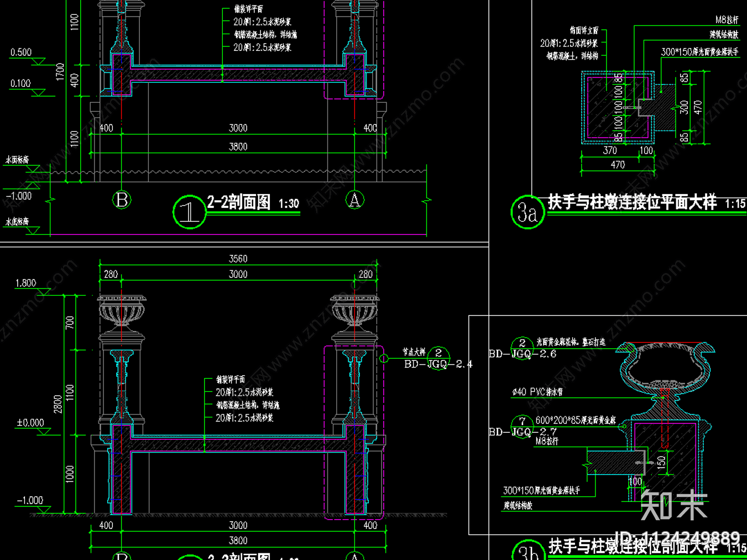Select the circled 1 section marker

tap(189, 212)
